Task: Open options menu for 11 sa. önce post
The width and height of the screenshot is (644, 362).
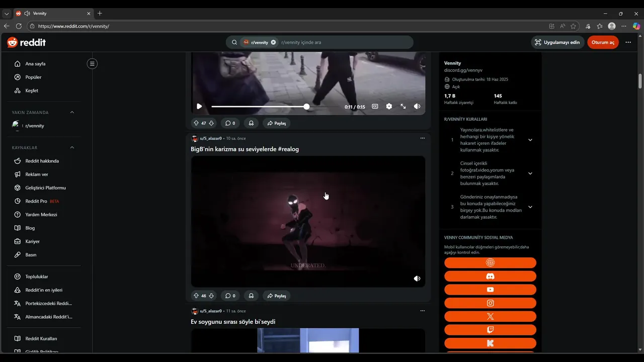Action: pyautogui.click(x=423, y=311)
